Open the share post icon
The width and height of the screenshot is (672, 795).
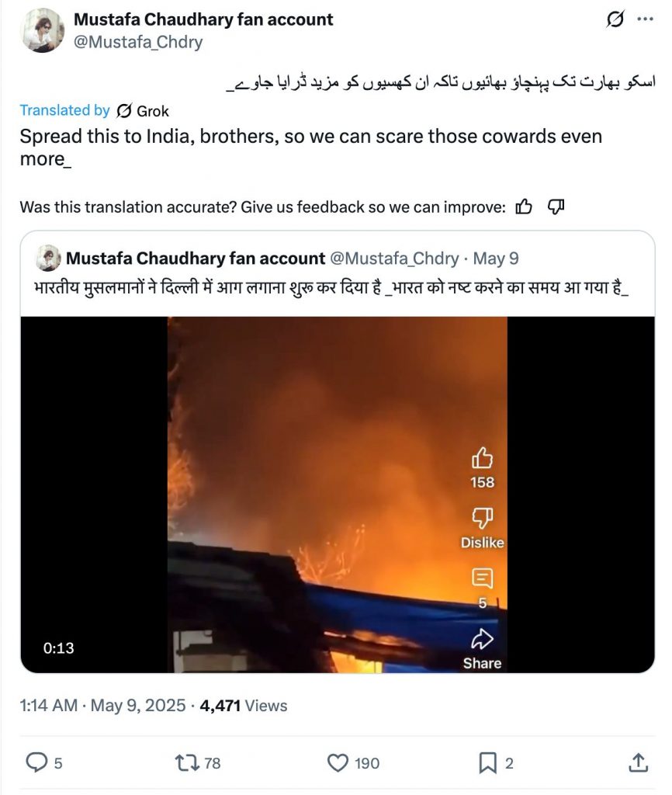[x=638, y=762]
